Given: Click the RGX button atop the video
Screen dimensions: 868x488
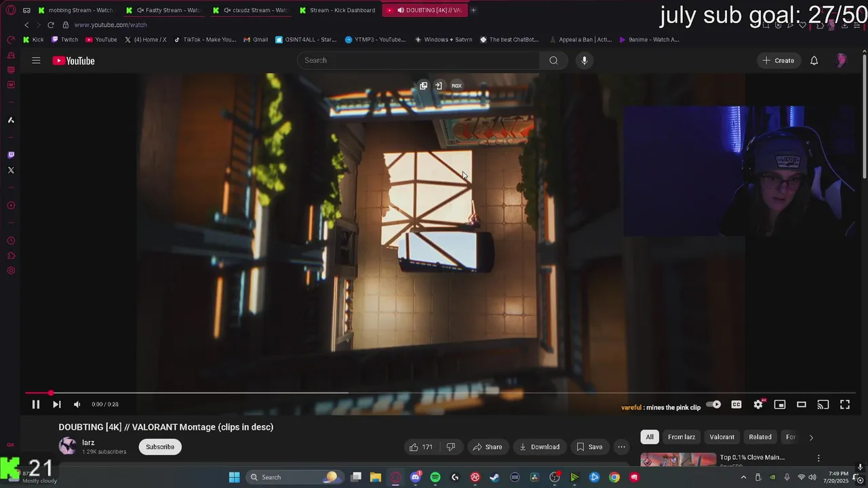Looking at the screenshot, I should click(x=456, y=86).
